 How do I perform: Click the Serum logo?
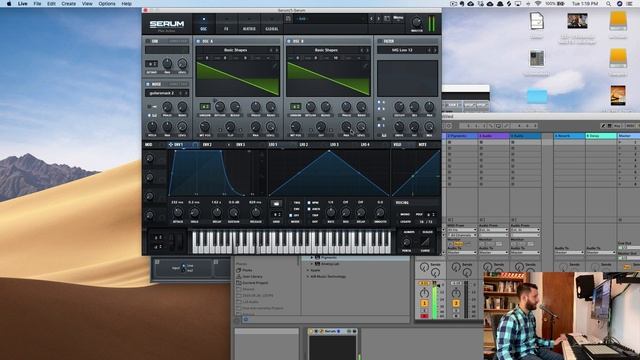pyautogui.click(x=167, y=24)
